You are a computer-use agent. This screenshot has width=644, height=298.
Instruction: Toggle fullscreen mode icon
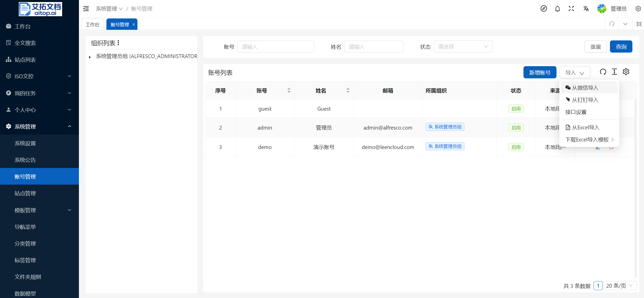pos(571,9)
